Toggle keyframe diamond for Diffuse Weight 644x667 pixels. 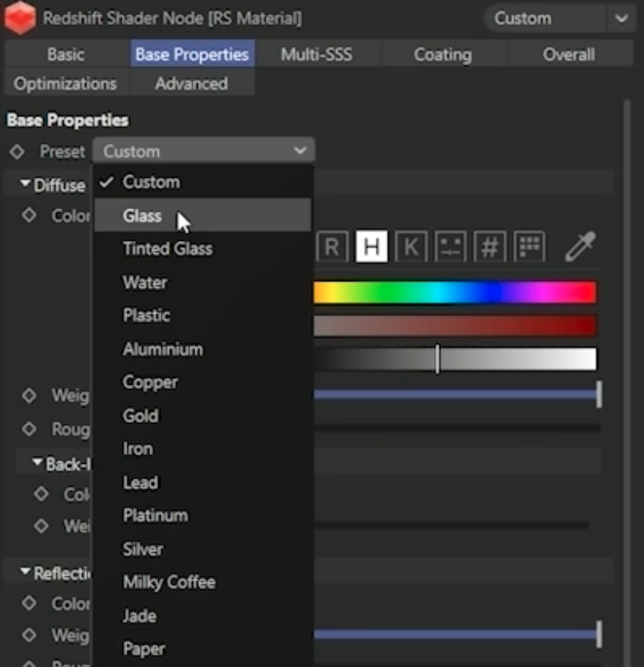(29, 396)
